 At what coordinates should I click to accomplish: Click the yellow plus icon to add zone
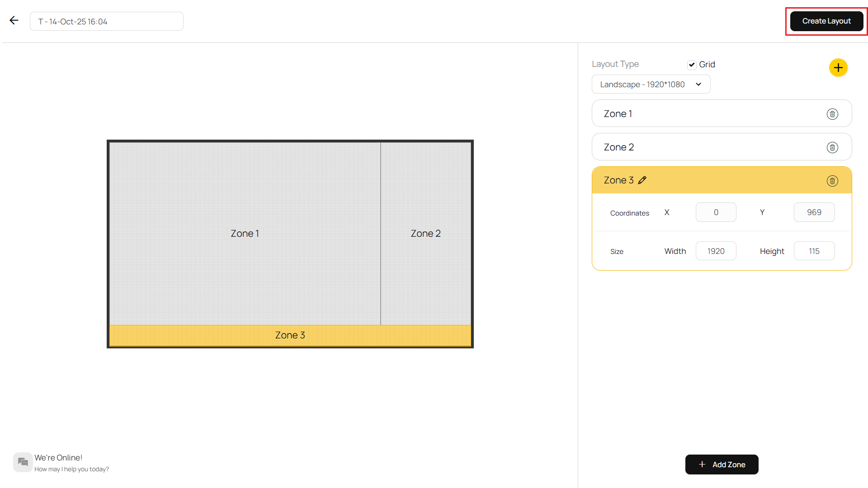tap(838, 67)
